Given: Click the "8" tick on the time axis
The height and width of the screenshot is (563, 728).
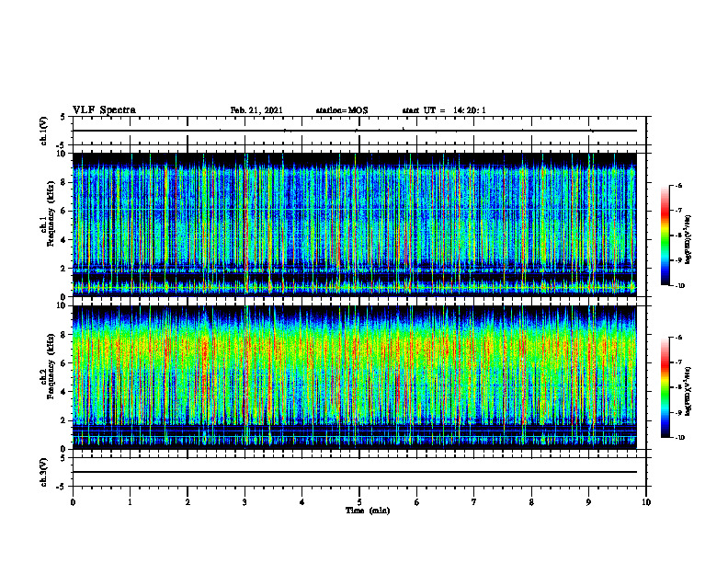Looking at the screenshot, I should click(x=531, y=502).
